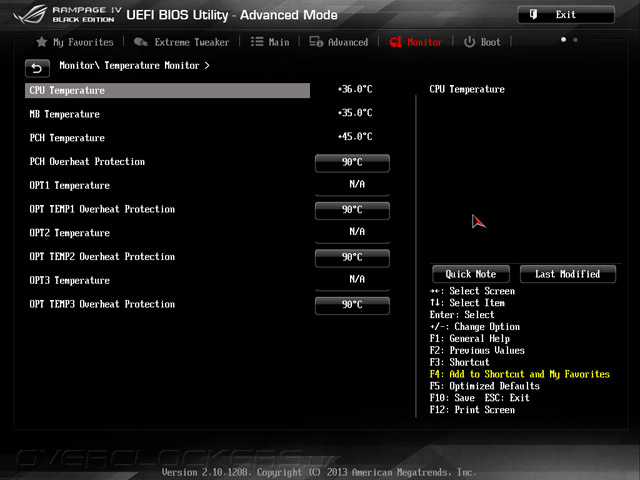Click the OPT1 Temperature label
The width and height of the screenshot is (640, 480).
[x=69, y=185]
